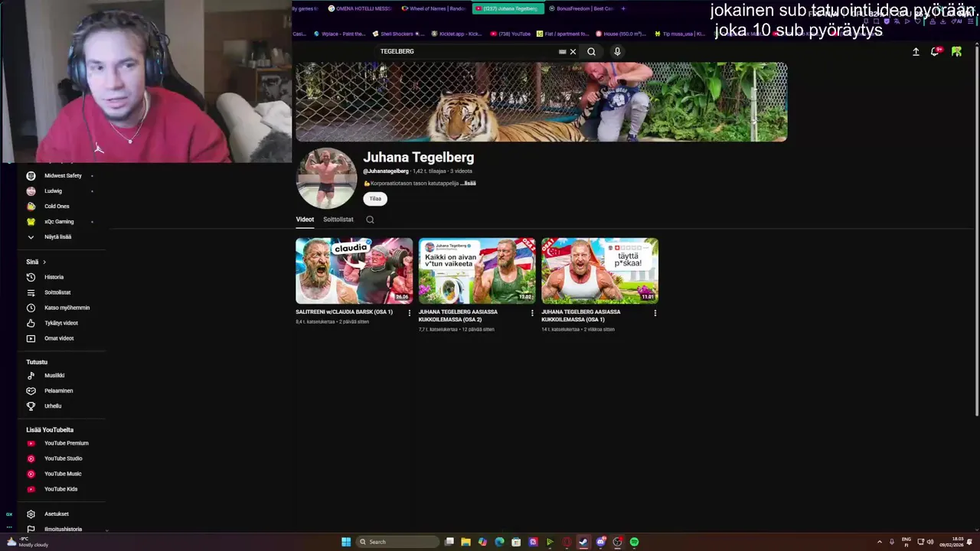The width and height of the screenshot is (980, 551).
Task: Start voice search with microphone
Action: [617, 52]
